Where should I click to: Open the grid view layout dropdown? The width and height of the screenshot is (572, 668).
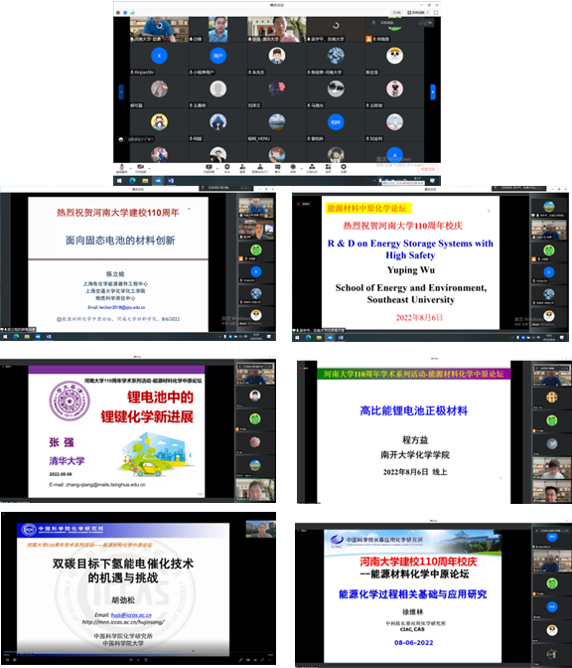coord(418,12)
